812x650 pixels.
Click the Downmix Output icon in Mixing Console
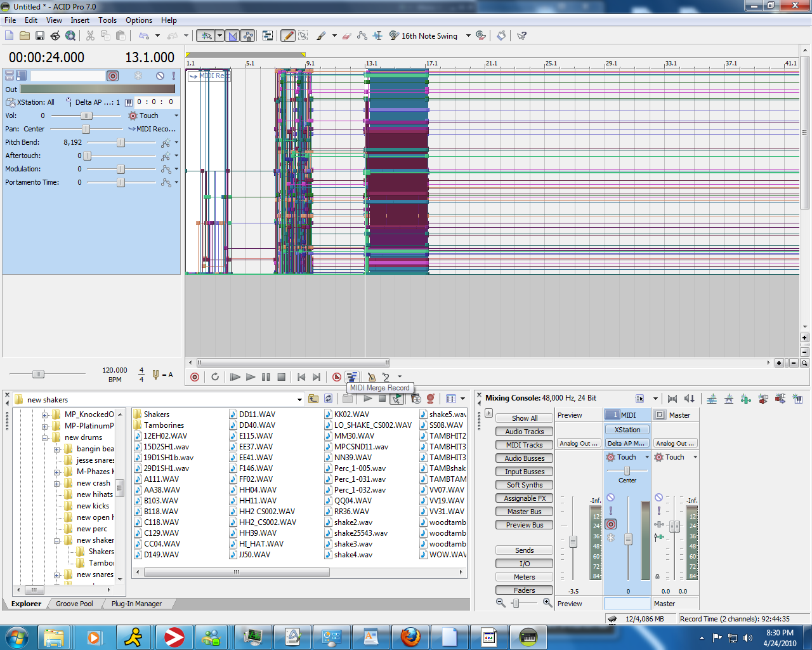coord(672,399)
